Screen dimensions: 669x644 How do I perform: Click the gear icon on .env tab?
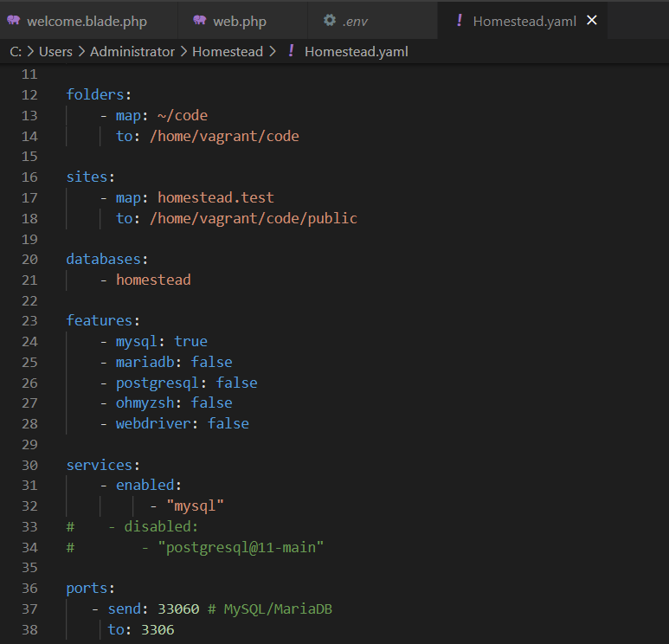(x=330, y=20)
